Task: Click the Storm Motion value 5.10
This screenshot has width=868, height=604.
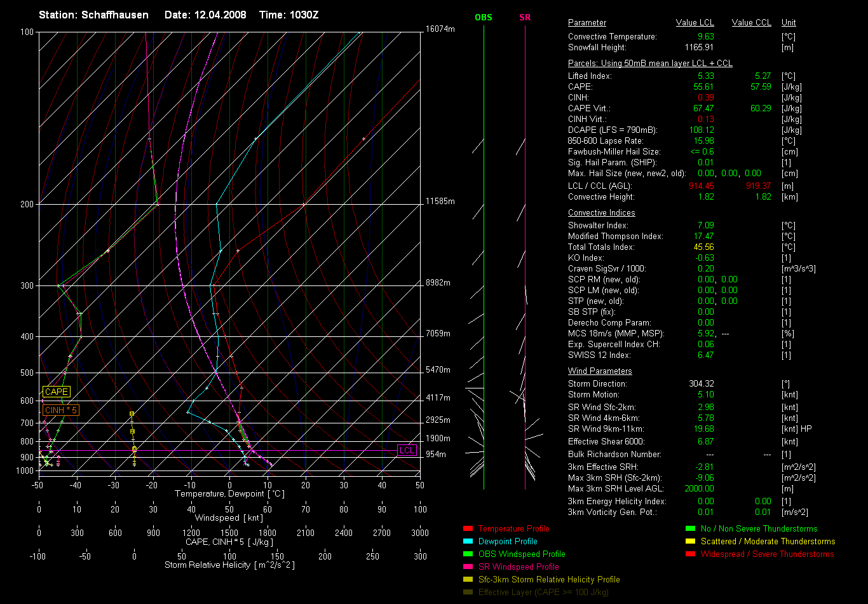Action: point(705,395)
